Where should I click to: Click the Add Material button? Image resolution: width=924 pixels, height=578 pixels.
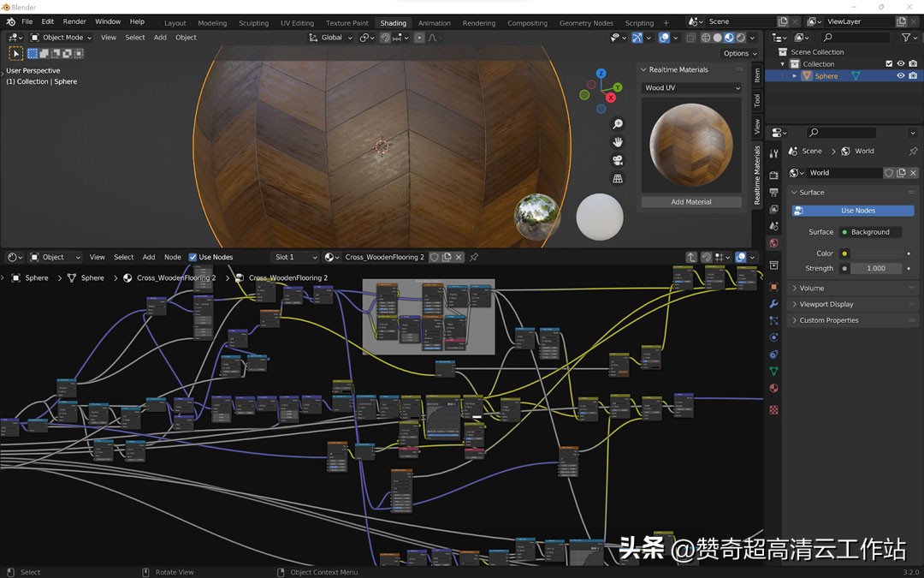690,201
